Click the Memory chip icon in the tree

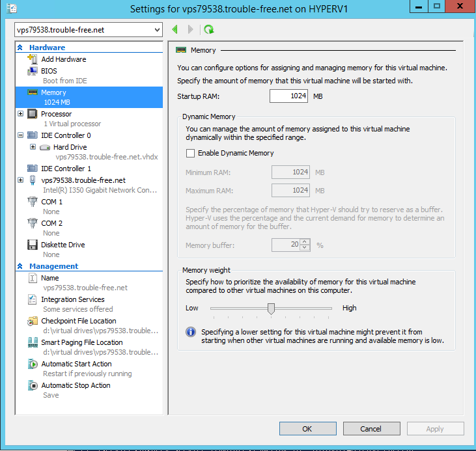click(33, 92)
